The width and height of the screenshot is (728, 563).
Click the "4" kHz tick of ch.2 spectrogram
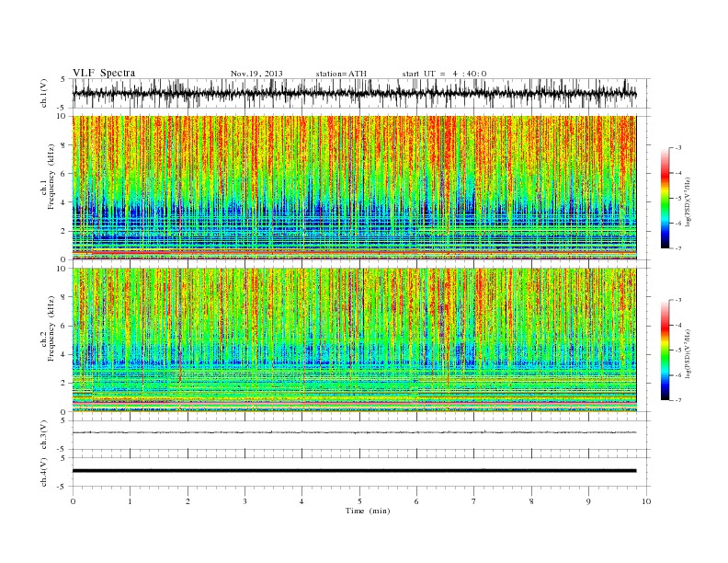point(64,354)
